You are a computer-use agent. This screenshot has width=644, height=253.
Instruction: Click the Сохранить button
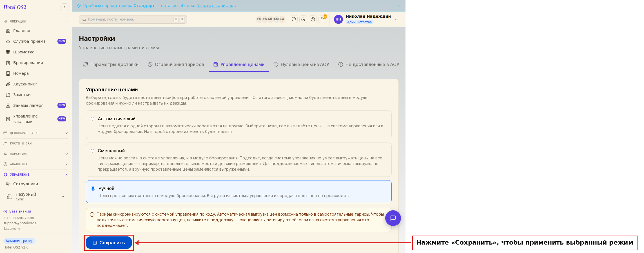[x=109, y=243]
